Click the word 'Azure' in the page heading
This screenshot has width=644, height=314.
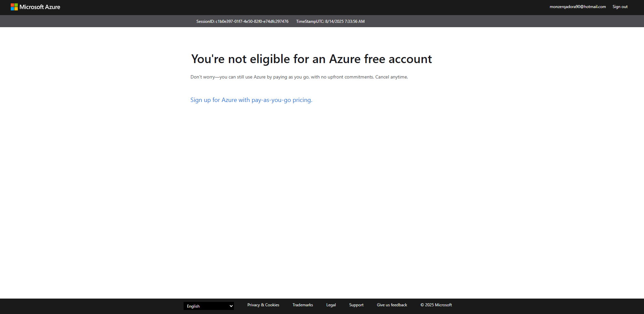click(345, 59)
